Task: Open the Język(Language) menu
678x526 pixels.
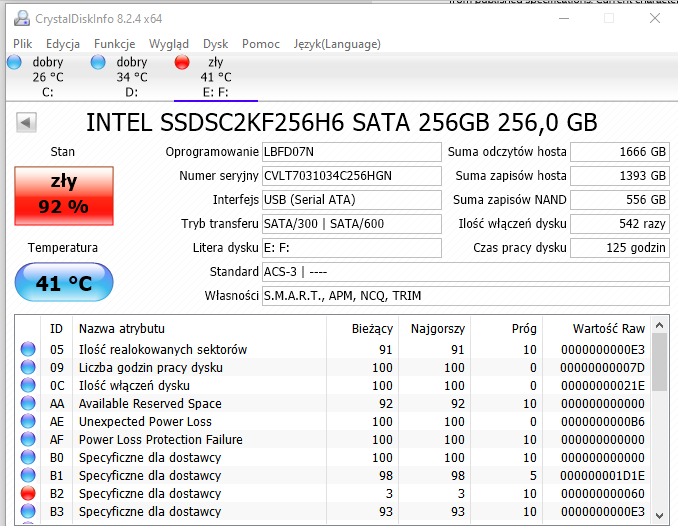Action: pyautogui.click(x=337, y=44)
